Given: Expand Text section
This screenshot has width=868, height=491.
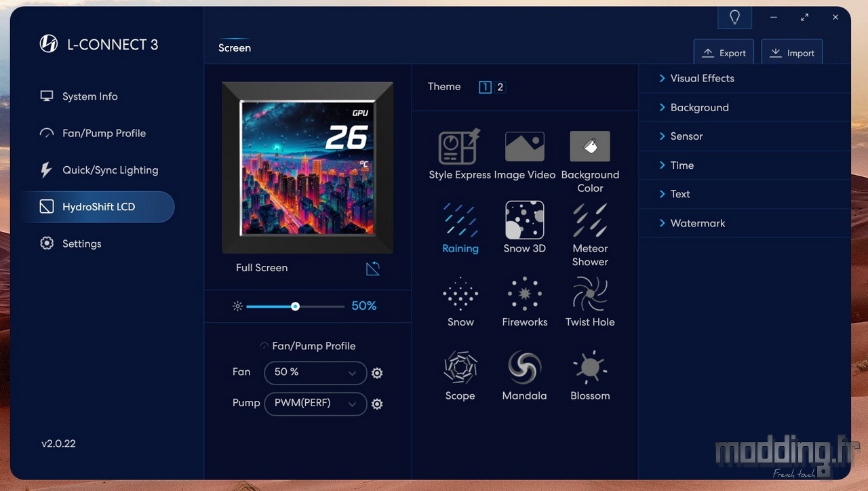Looking at the screenshot, I should [x=745, y=194].
